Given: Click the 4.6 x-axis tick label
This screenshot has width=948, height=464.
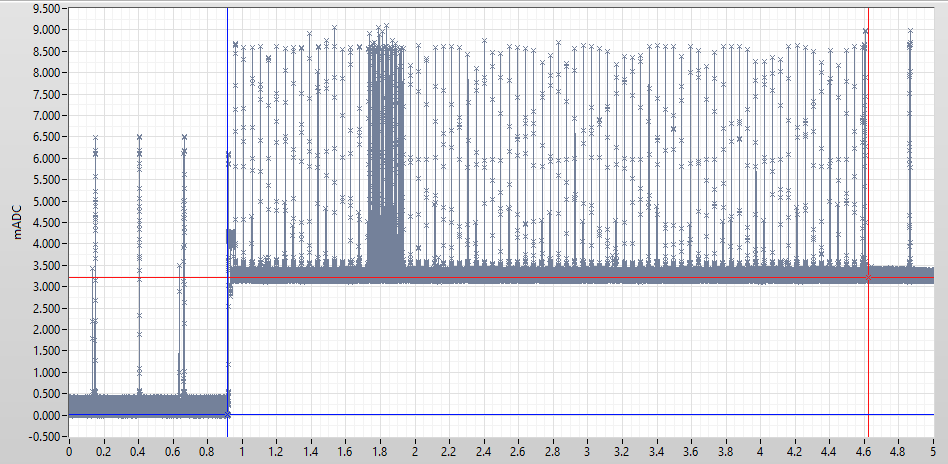Looking at the screenshot, I should pyautogui.click(x=864, y=451).
